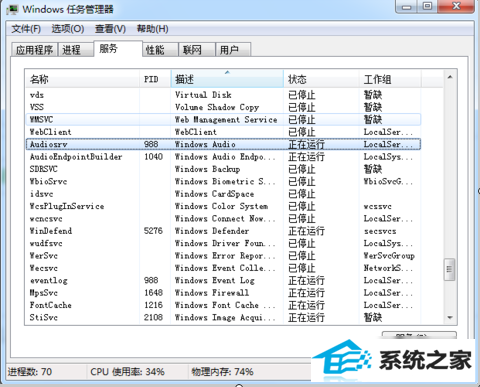The width and height of the screenshot is (480, 387).
Task: Click the Task Manager title bar icon
Action: pyautogui.click(x=13, y=9)
